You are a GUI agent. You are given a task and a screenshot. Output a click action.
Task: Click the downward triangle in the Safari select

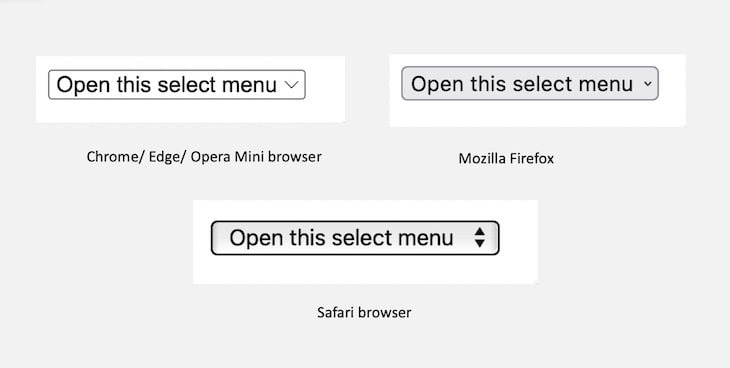point(480,243)
